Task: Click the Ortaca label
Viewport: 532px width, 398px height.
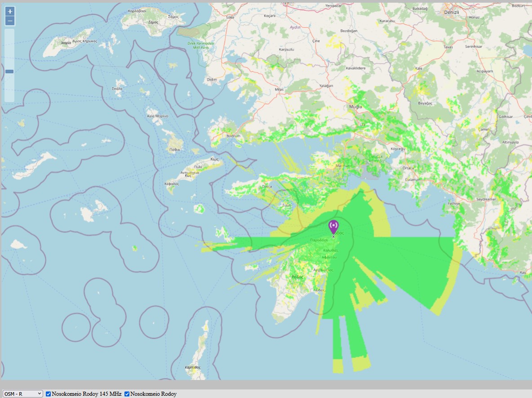Action: (408, 168)
